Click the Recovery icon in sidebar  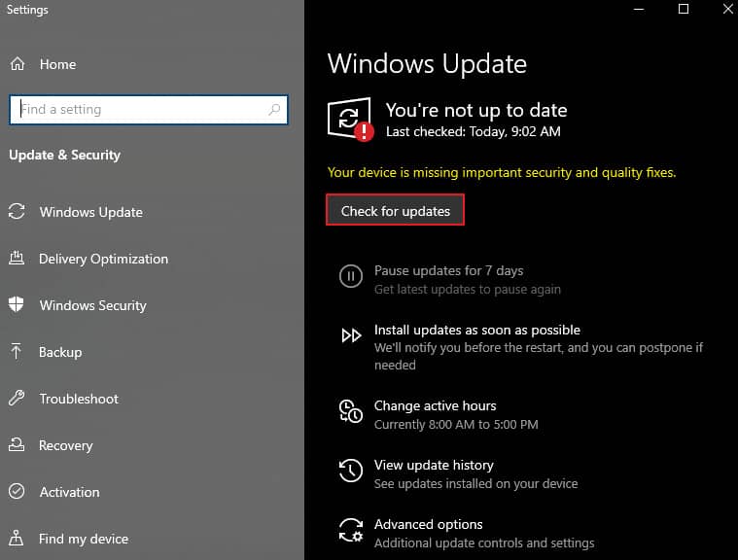(x=17, y=444)
